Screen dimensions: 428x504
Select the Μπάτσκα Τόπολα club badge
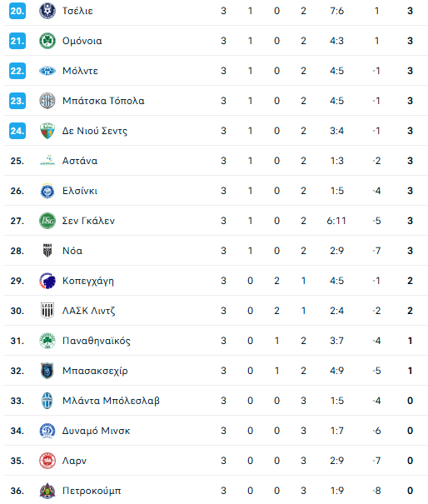click(x=47, y=101)
